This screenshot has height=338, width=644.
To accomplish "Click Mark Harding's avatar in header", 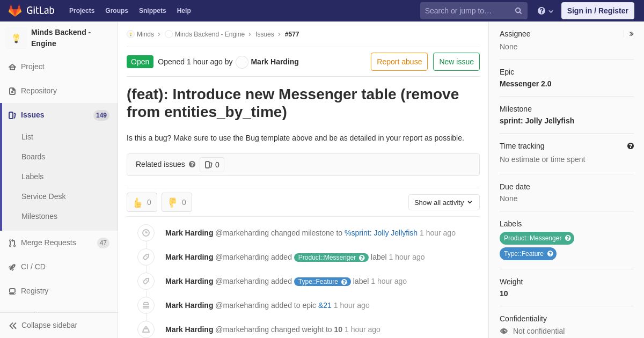I will (x=242, y=62).
